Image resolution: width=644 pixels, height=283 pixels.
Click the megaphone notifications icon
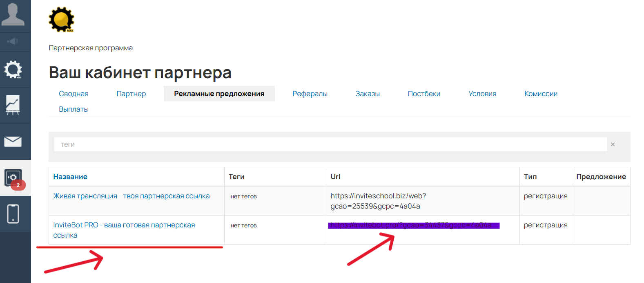click(13, 41)
